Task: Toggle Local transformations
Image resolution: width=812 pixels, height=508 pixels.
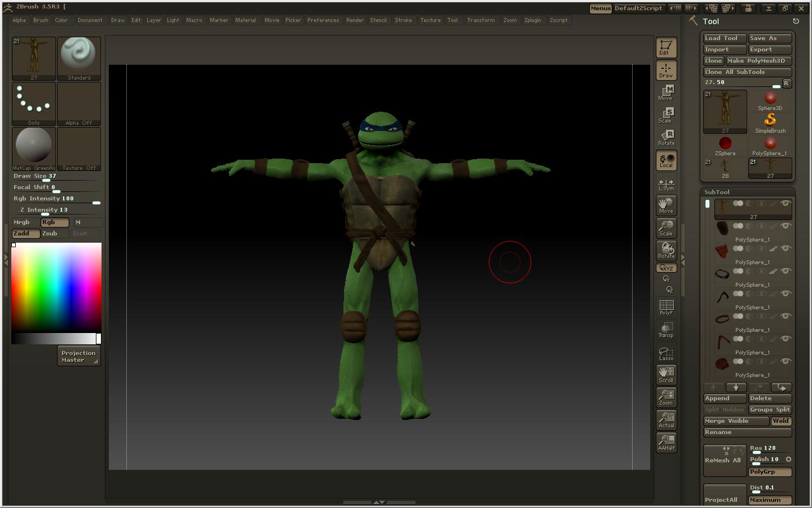Action: coord(666,160)
